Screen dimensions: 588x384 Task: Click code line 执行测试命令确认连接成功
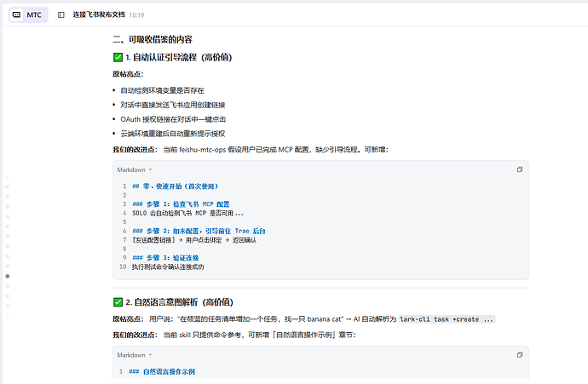pos(168,267)
